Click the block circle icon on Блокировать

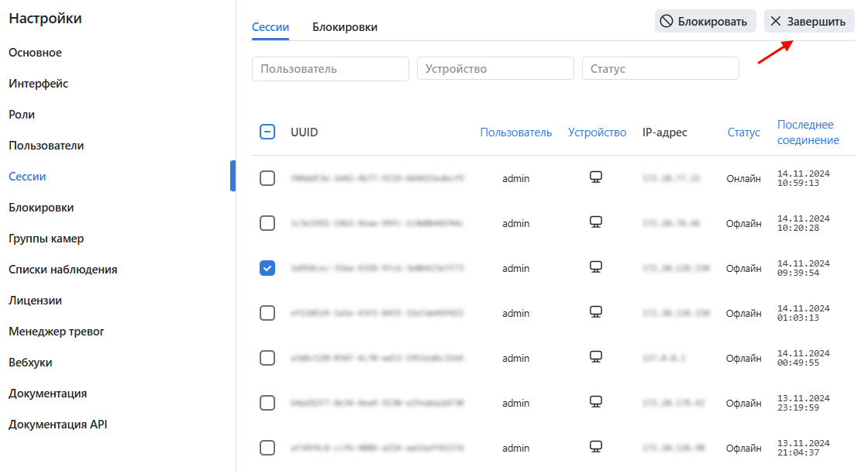coord(666,22)
